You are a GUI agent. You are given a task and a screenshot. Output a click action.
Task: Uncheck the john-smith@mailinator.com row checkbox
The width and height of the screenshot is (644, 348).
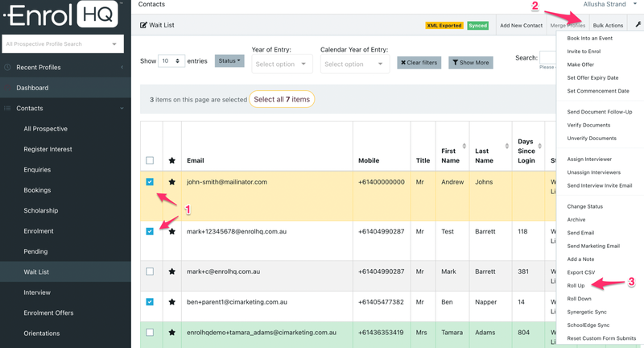[150, 182]
